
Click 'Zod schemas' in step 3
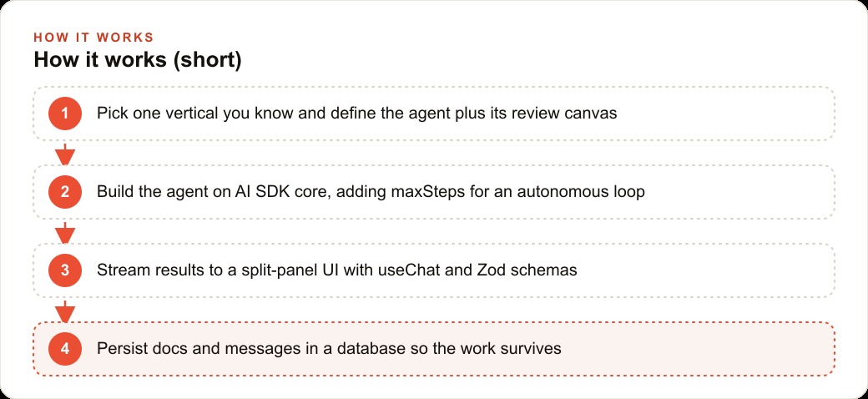pyautogui.click(x=528, y=270)
